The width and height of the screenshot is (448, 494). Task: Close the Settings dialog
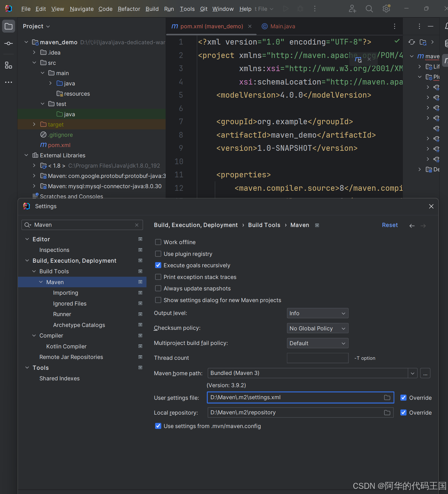pyautogui.click(x=431, y=206)
